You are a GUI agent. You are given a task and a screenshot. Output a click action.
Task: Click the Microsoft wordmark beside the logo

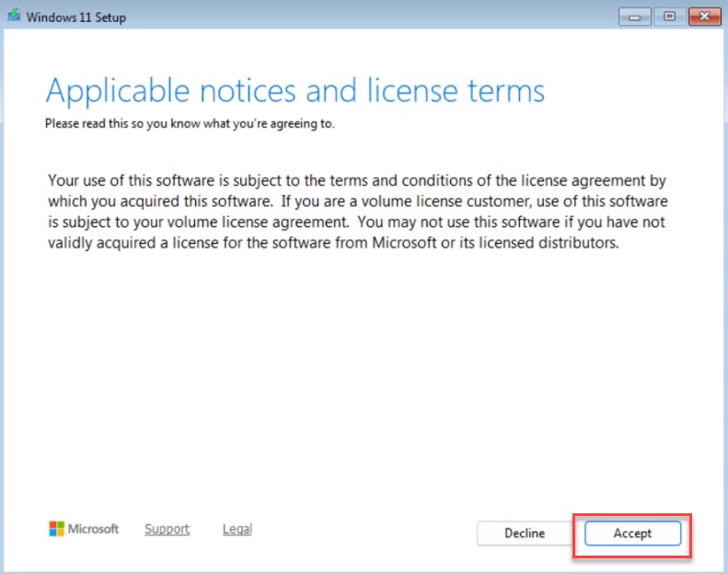coord(96,529)
